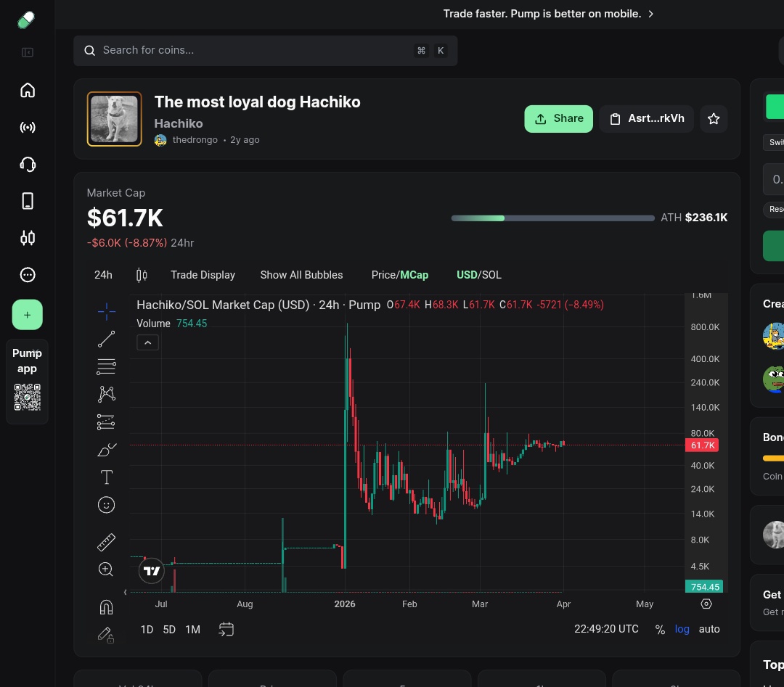The image size is (784, 687).
Task: Click the Hachiko coin image
Action: click(x=115, y=119)
